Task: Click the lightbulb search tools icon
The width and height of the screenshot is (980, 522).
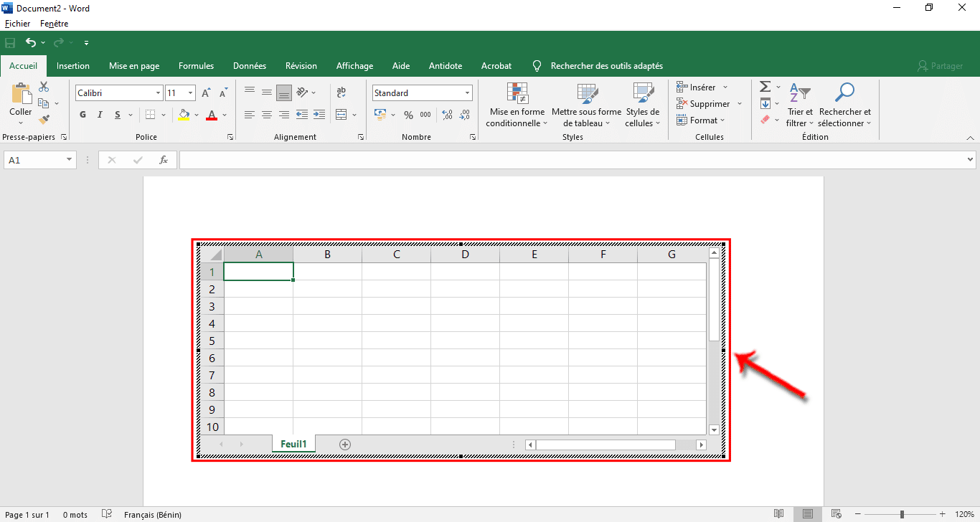Action: 537,66
